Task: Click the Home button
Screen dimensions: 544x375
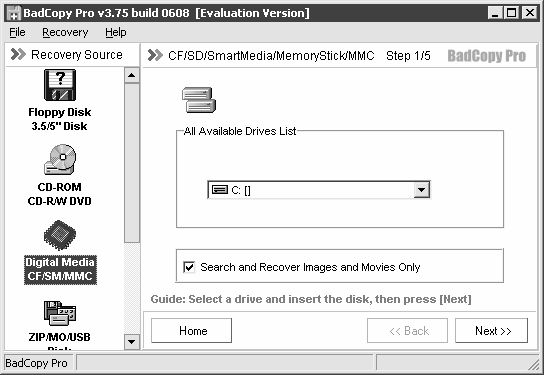Action: coord(192,331)
